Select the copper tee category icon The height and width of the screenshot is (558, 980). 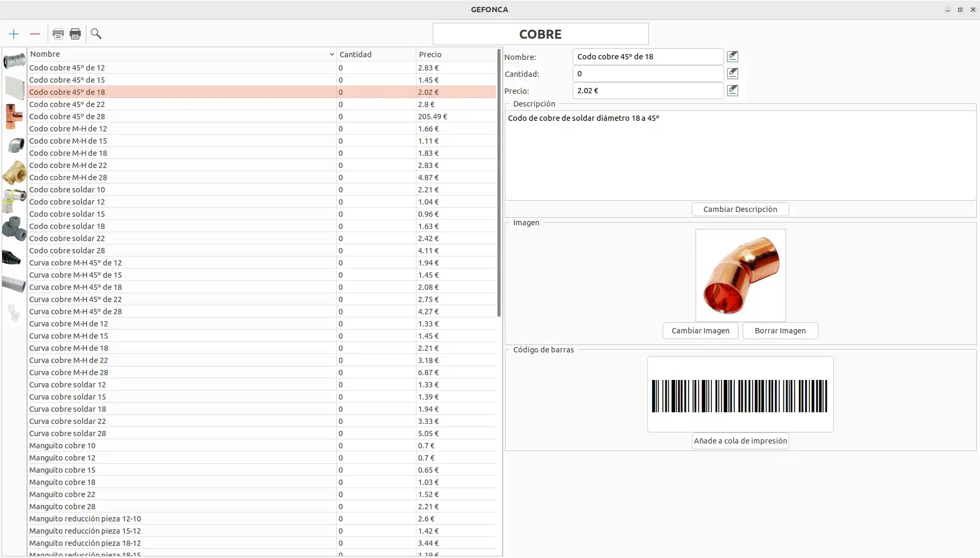point(14,116)
